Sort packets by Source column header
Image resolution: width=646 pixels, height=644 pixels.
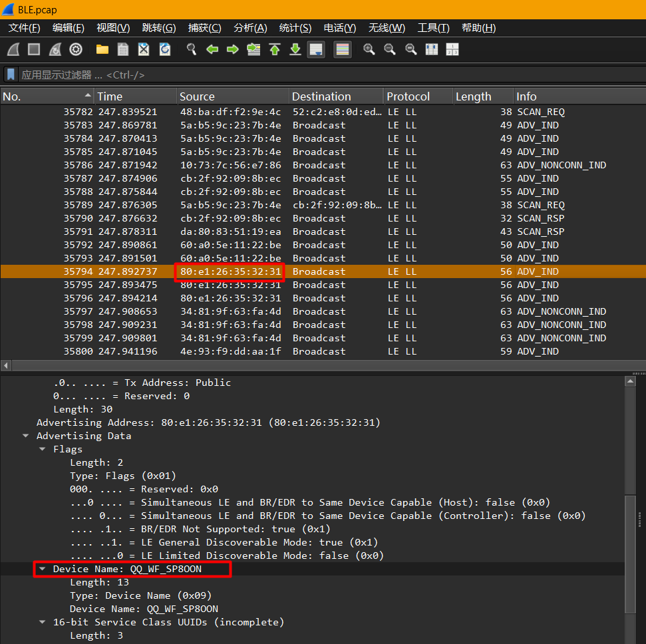point(198,96)
